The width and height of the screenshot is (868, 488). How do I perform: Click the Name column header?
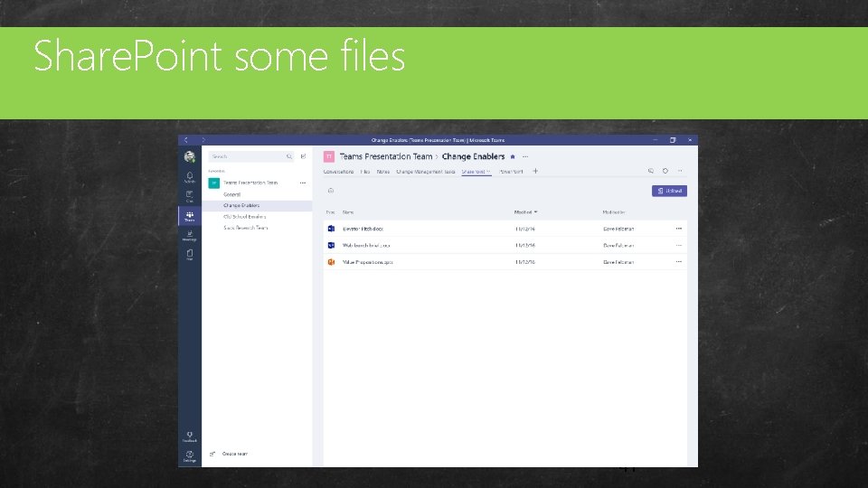[348, 212]
